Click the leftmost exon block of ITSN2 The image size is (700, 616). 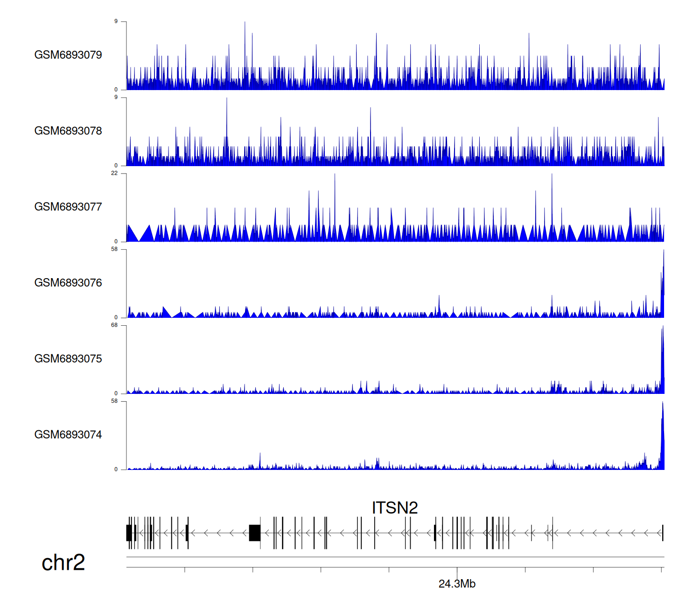128,532
